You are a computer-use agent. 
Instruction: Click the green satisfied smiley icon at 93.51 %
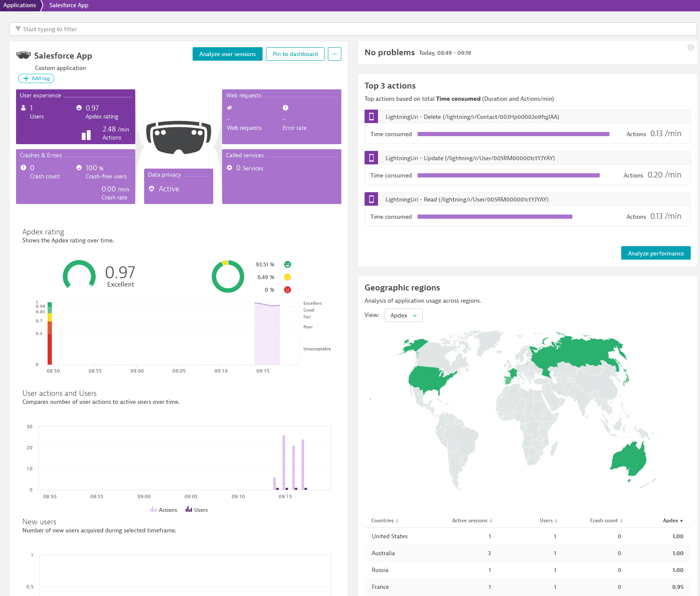coord(287,264)
